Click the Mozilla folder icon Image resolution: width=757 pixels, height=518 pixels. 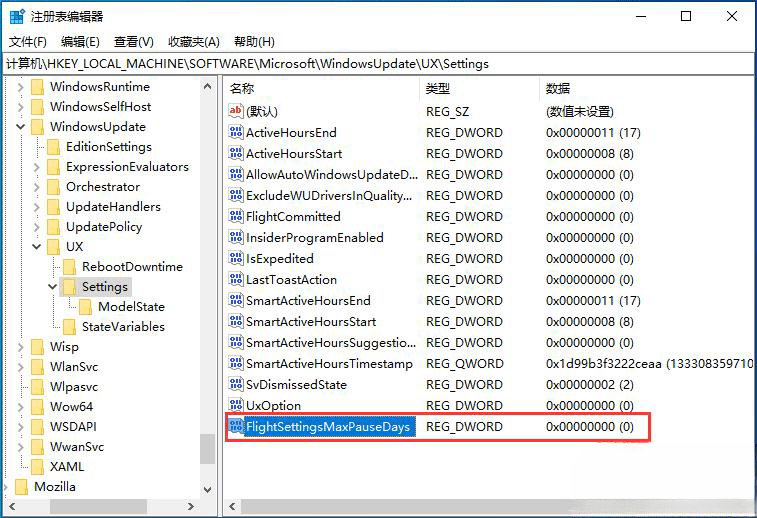[x=22, y=487]
